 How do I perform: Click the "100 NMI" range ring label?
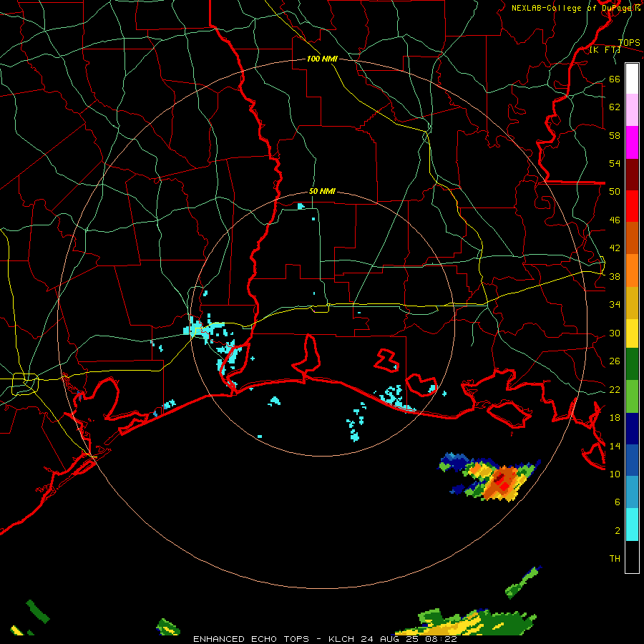322,59
